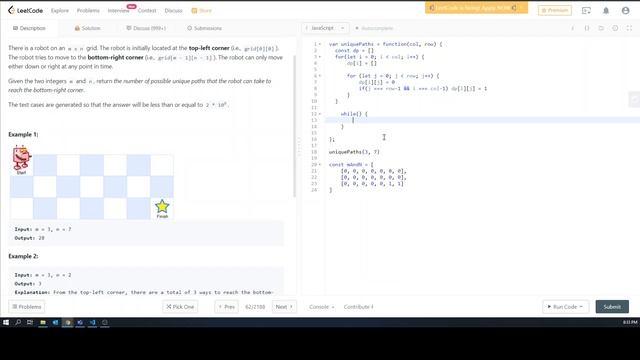This screenshot has width=640, height=360.
Task: Open the Store link
Action: click(202, 11)
